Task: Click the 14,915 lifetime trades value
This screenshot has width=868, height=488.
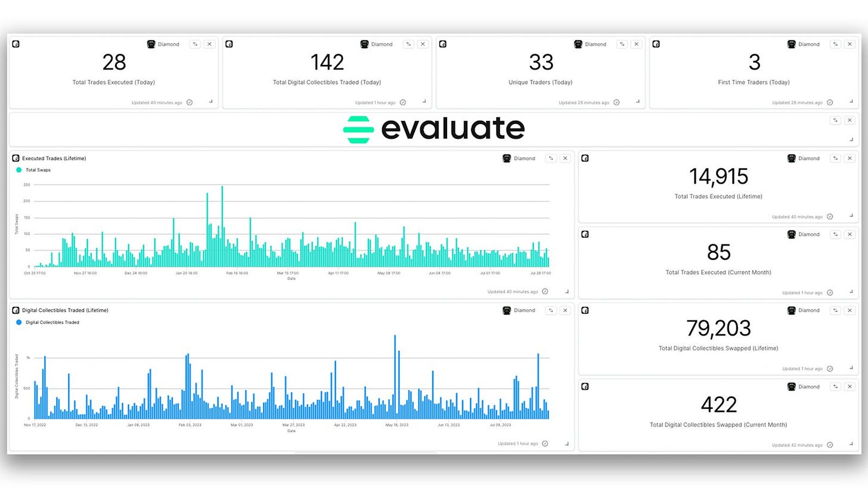Action: [x=718, y=176]
